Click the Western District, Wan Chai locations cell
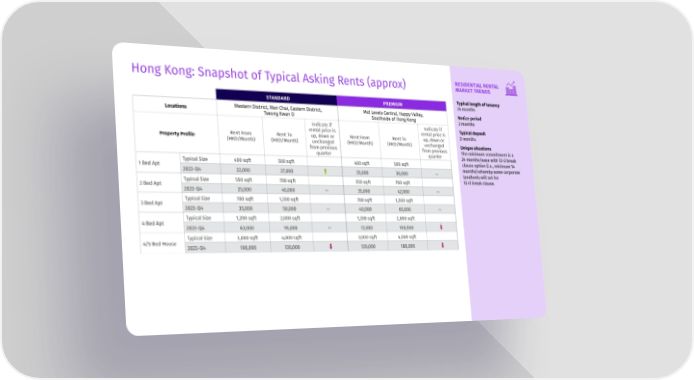 tap(278, 111)
